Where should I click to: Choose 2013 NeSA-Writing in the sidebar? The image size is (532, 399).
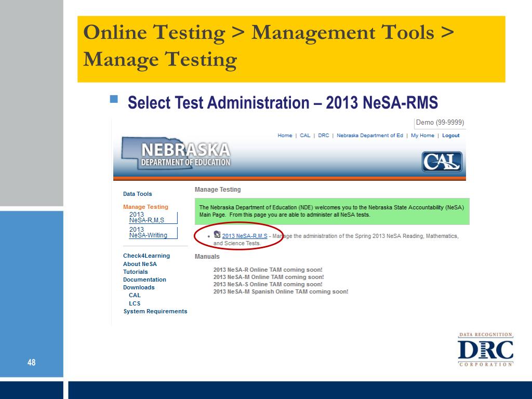pos(153,232)
